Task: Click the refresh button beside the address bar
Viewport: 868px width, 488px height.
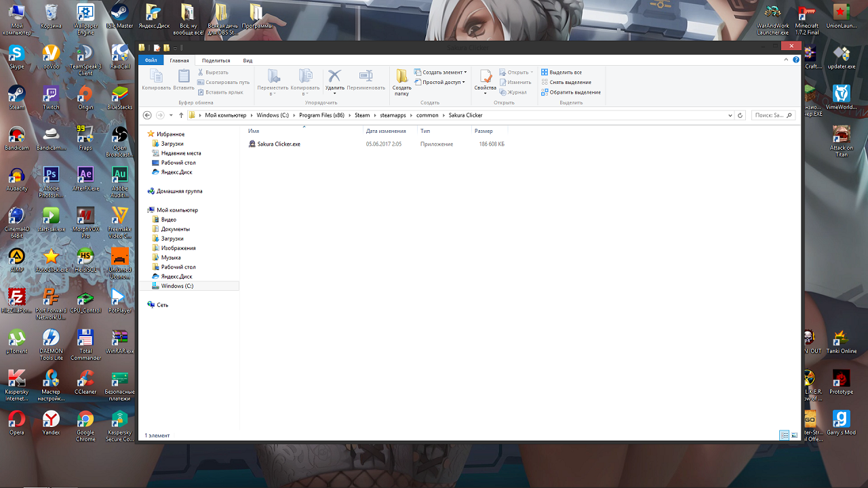Action: (741, 115)
